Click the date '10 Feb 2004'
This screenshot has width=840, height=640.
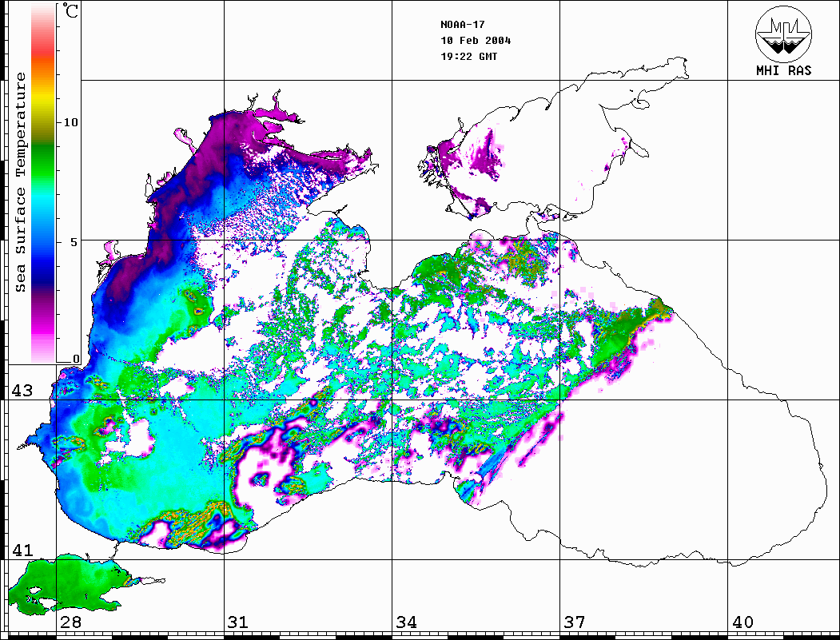476,41
